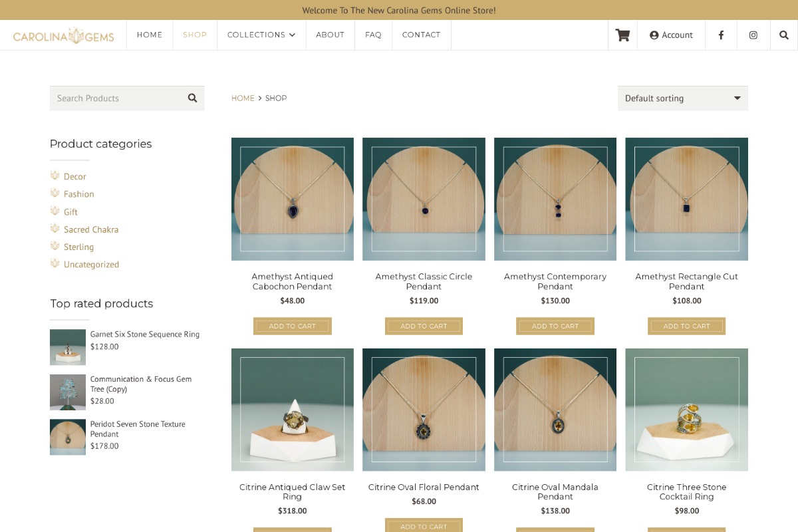Open the Facebook page icon
Viewport: 798px width, 532px height.
[721, 35]
